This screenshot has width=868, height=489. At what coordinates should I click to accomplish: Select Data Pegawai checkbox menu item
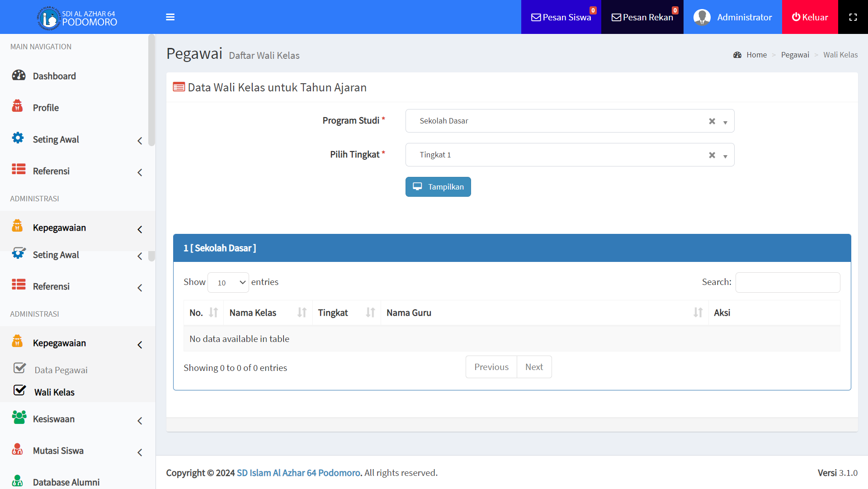tap(61, 370)
